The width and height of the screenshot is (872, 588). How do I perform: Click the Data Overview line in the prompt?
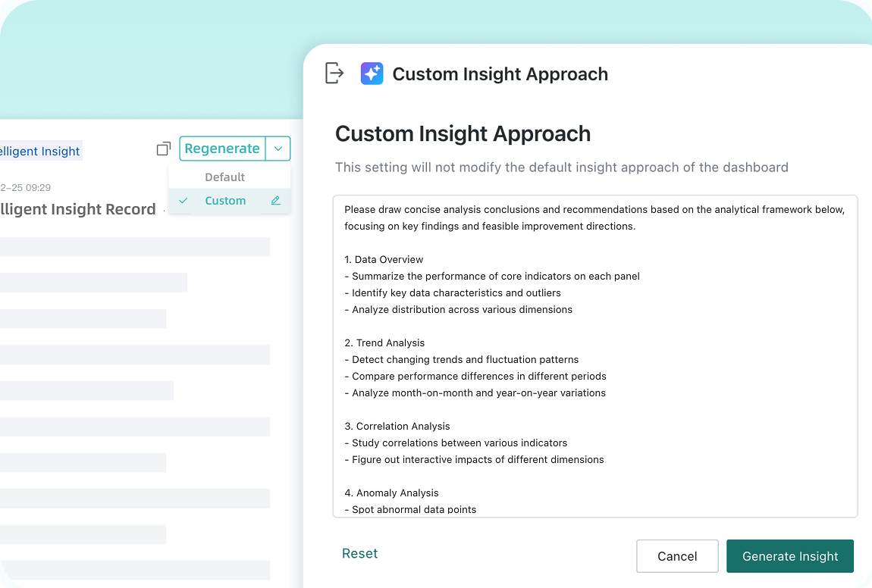(x=384, y=260)
